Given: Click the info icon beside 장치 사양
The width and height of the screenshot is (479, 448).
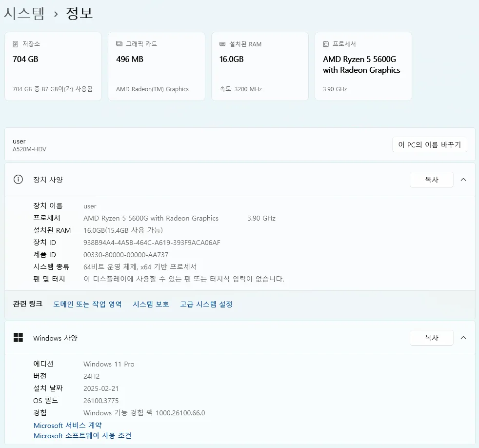Looking at the screenshot, I should click(x=19, y=180).
